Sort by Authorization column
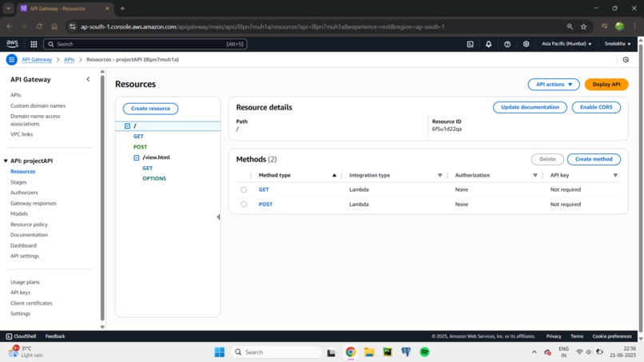 [x=535, y=176]
